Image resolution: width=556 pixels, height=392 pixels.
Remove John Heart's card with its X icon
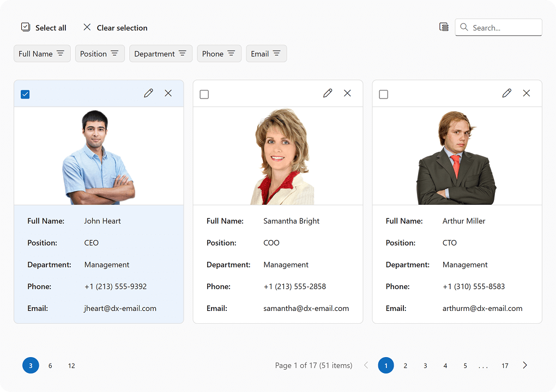coord(168,93)
